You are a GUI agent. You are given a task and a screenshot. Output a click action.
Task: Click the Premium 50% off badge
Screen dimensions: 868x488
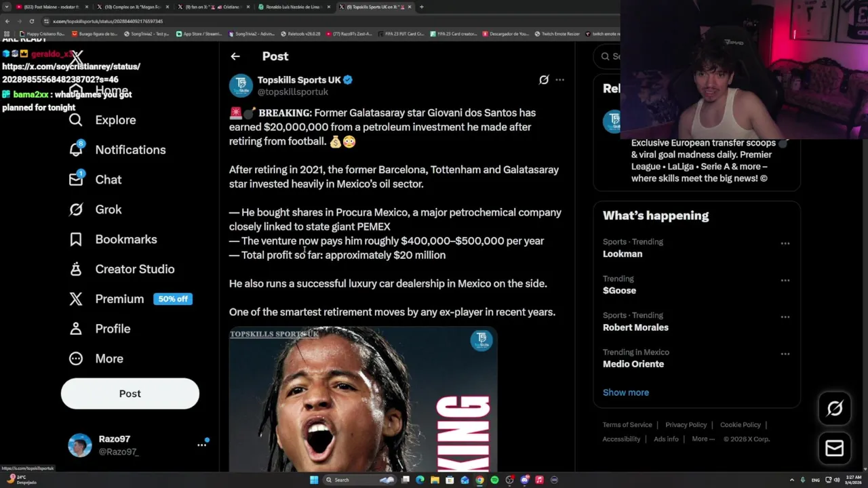click(173, 299)
